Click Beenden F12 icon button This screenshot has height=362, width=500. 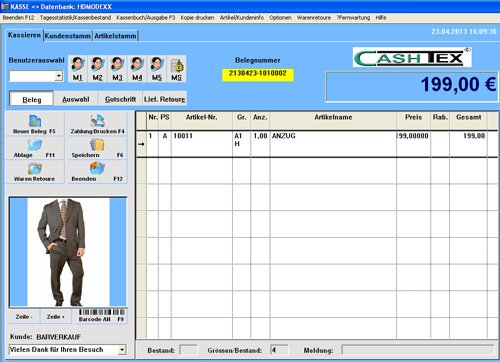pos(97,172)
